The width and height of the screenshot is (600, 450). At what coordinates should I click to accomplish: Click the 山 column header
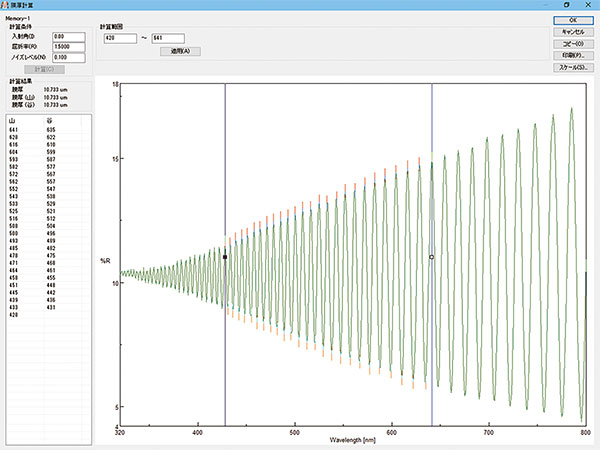(x=12, y=121)
